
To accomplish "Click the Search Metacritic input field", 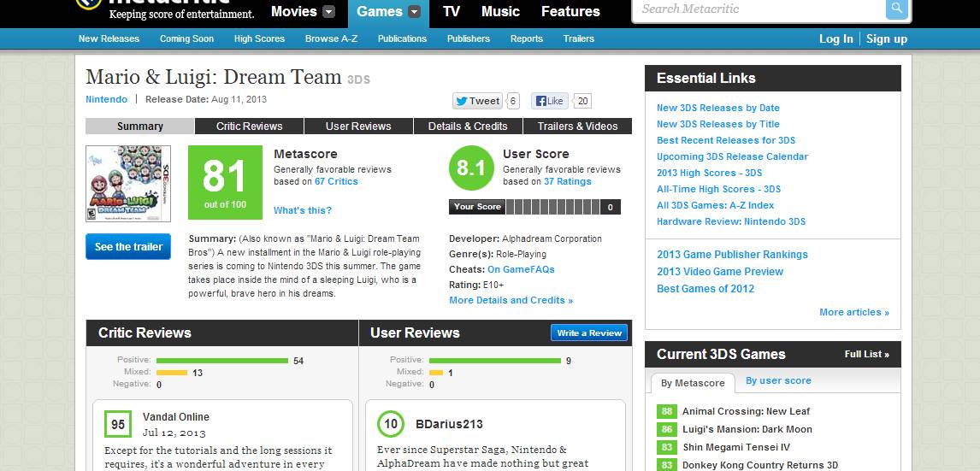I will click(x=759, y=9).
